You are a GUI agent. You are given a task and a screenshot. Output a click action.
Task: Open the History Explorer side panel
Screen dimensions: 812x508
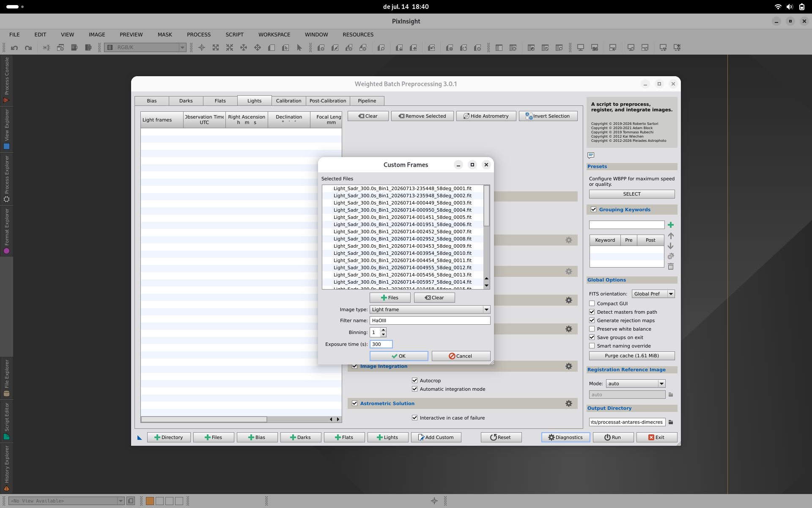tap(6, 468)
